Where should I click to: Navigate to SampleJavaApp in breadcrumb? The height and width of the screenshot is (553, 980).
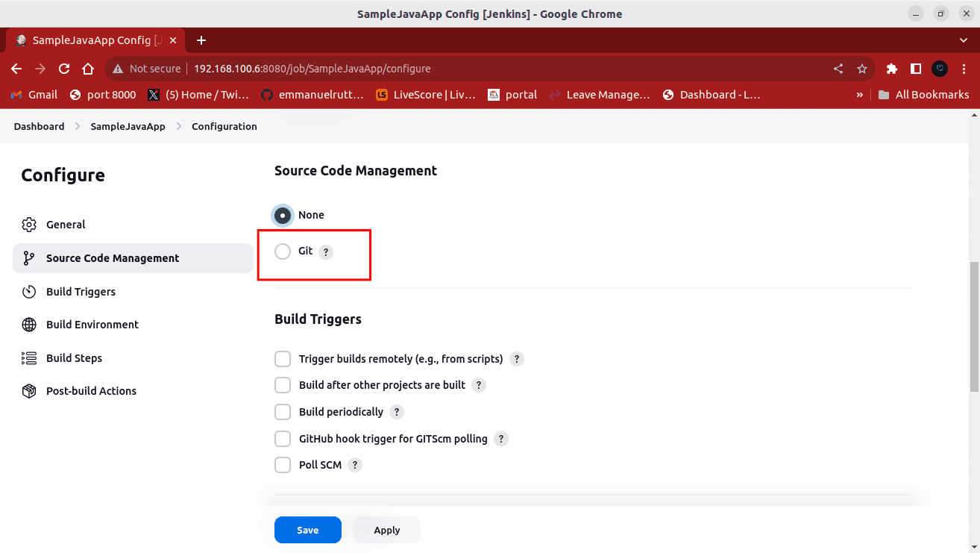click(x=128, y=127)
